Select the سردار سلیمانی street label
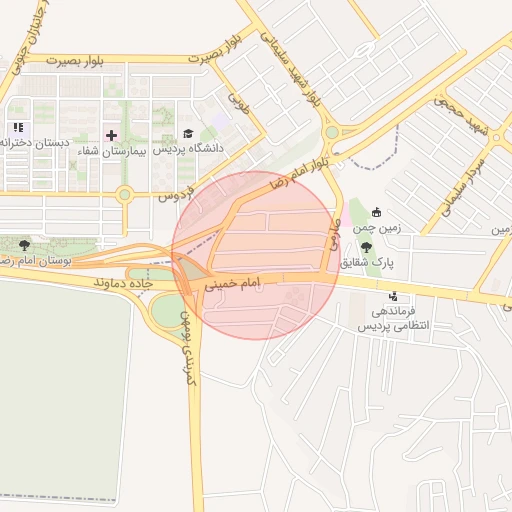Screen dimensions: 512x512 (463, 187)
